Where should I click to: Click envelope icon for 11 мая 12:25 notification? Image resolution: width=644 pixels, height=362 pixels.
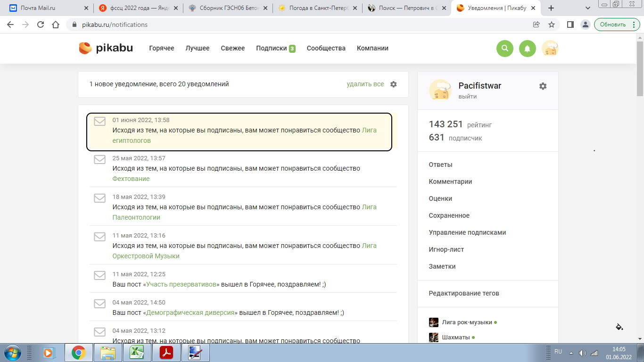coord(99,275)
